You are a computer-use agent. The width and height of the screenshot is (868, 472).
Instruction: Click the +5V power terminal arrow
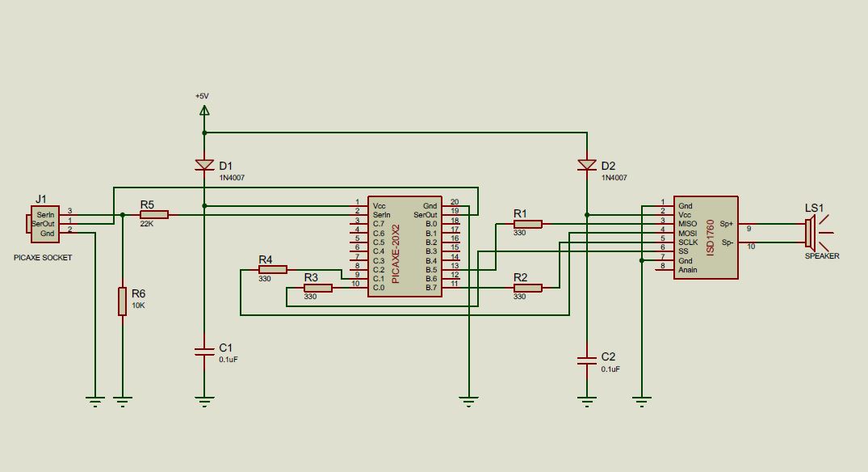tap(204, 111)
